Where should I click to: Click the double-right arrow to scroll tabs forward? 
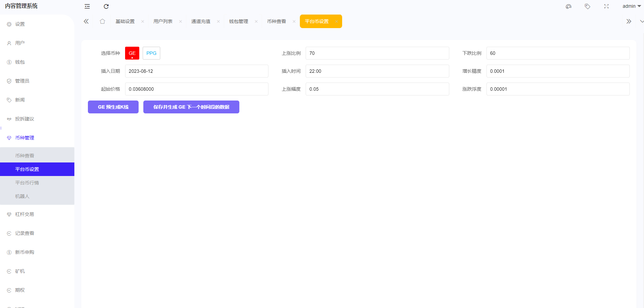629,21
